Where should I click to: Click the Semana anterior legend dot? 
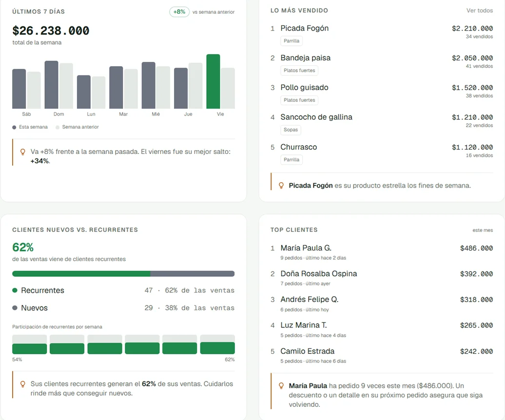coord(58,127)
